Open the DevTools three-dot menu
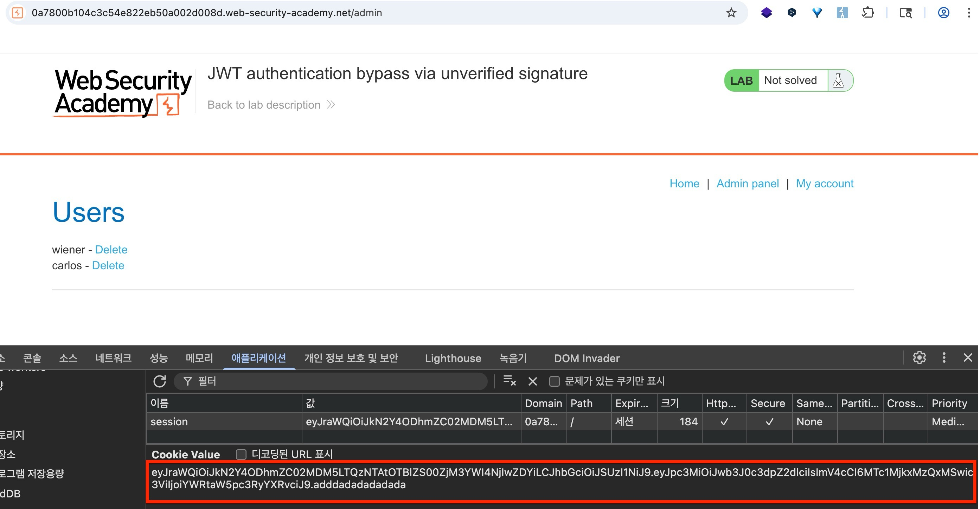The width and height of the screenshot is (980, 509). coord(944,357)
